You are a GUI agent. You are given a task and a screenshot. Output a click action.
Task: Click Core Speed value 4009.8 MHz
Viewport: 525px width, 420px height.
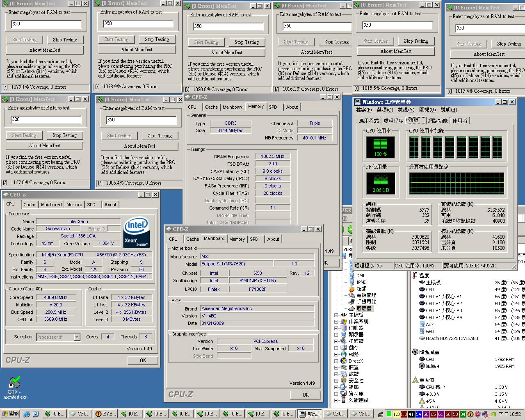(x=56, y=297)
